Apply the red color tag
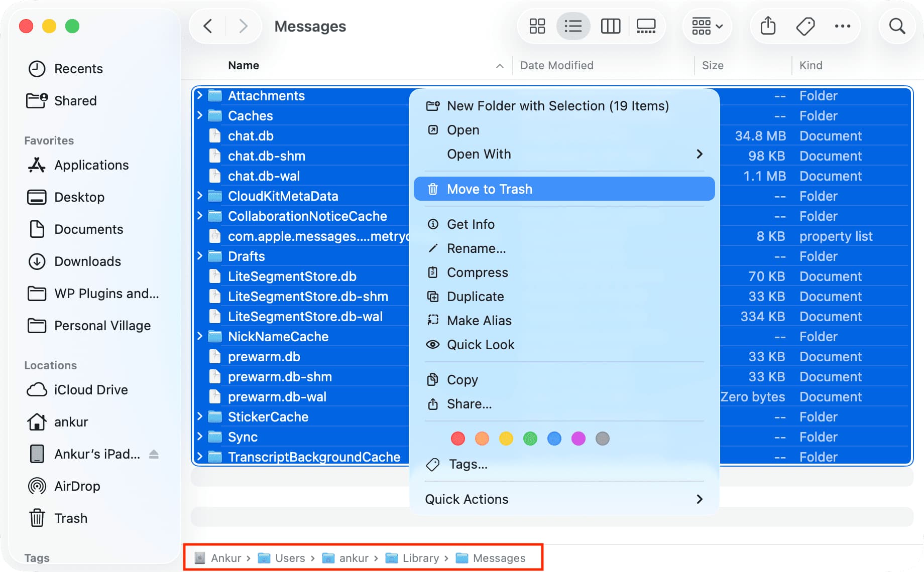The height and width of the screenshot is (572, 924). tap(457, 439)
